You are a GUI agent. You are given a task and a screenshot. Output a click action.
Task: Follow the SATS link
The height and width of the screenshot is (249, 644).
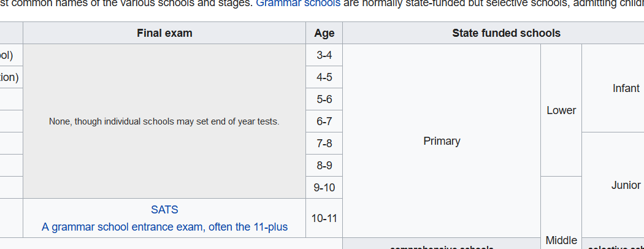click(x=164, y=210)
